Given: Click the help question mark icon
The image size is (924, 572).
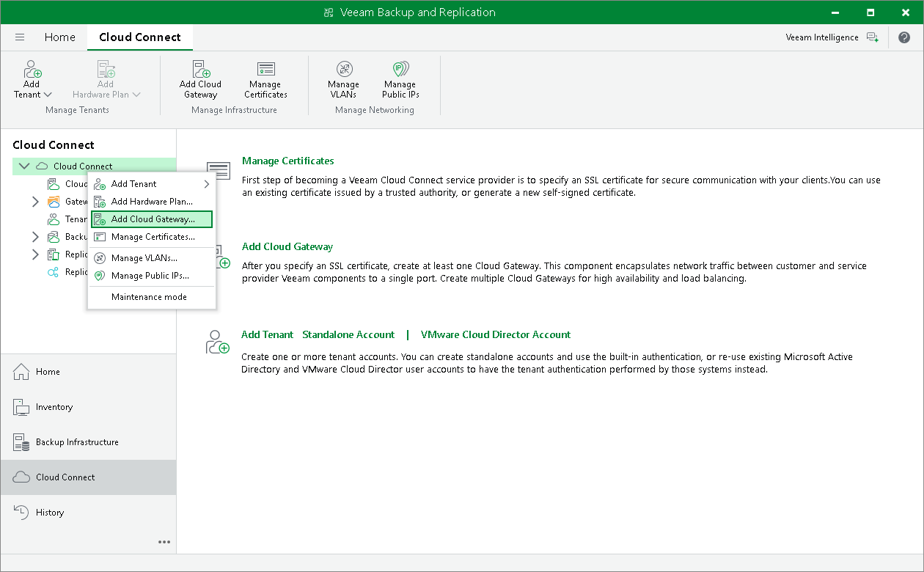Looking at the screenshot, I should (x=903, y=37).
